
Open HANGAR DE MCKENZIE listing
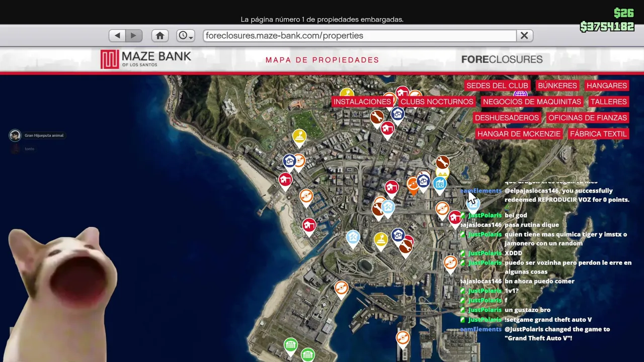click(x=519, y=134)
